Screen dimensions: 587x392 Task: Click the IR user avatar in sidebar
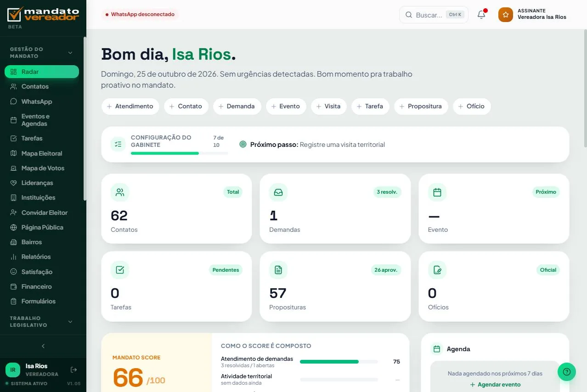[x=13, y=370]
